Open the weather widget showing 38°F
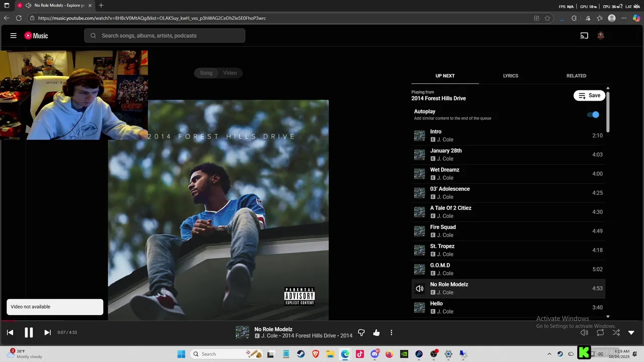The height and width of the screenshot is (362, 644). [24, 354]
